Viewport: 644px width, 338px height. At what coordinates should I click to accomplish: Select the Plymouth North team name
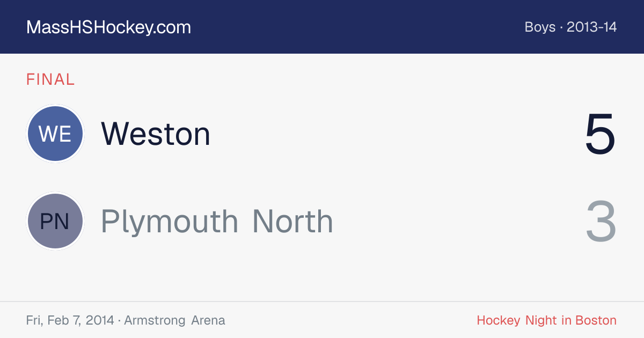pos(217,222)
